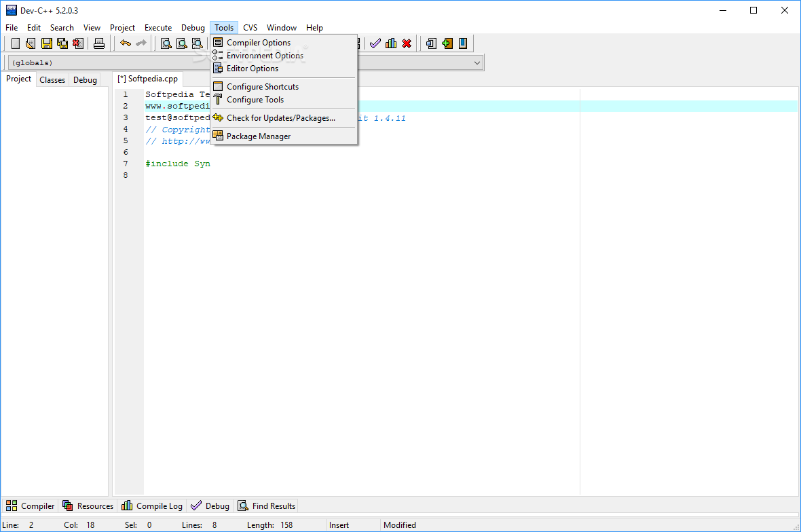Viewport: 801px width, 532px height.
Task: Open the Compile Log bottom tab
Action: coord(152,506)
